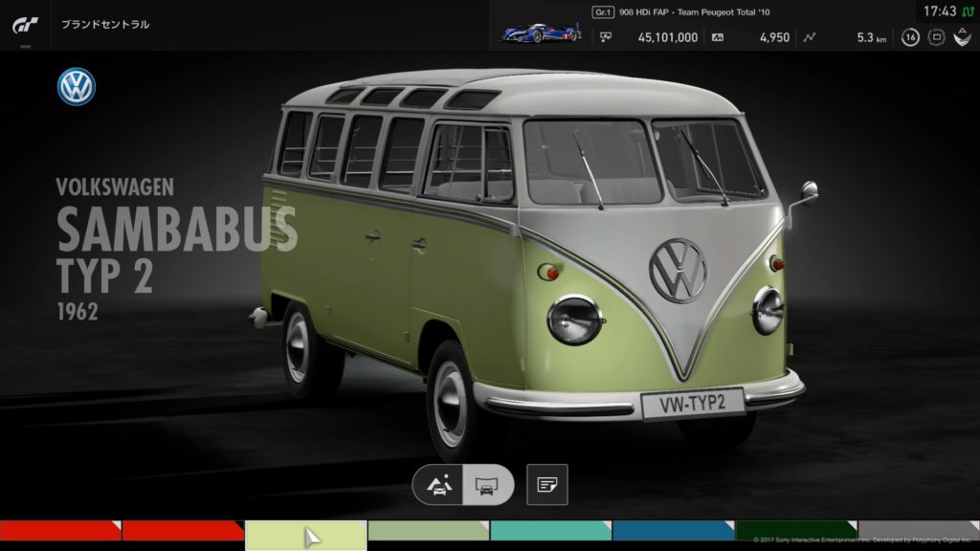Click the VW emblem on the bus front
This screenshot has height=551, width=980.
coord(678,271)
